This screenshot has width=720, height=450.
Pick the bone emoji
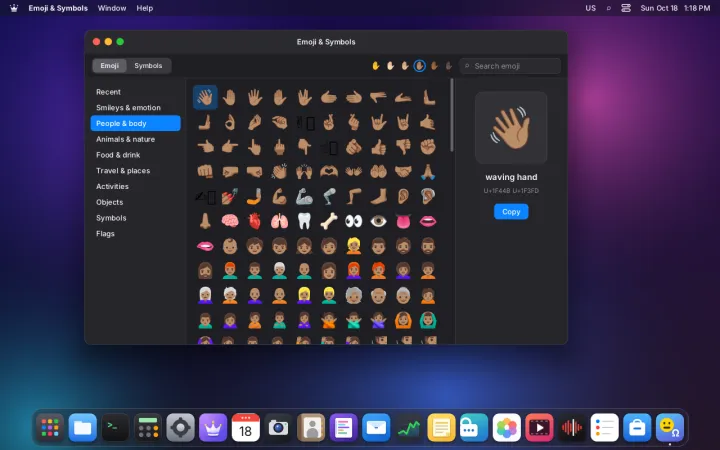pos(329,221)
